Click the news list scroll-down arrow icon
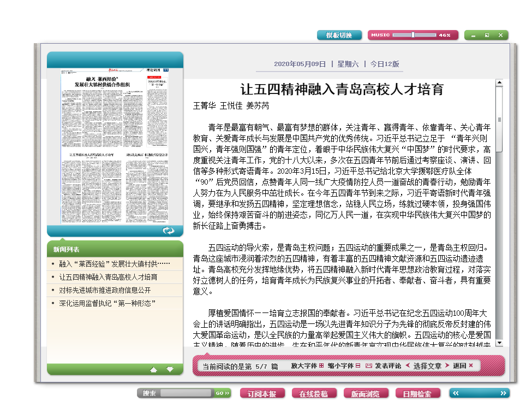 point(170,370)
